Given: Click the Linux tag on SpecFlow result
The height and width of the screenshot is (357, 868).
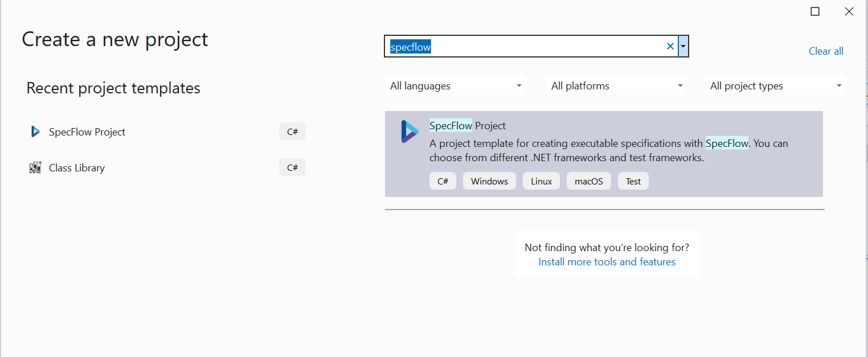Looking at the screenshot, I should (x=541, y=182).
